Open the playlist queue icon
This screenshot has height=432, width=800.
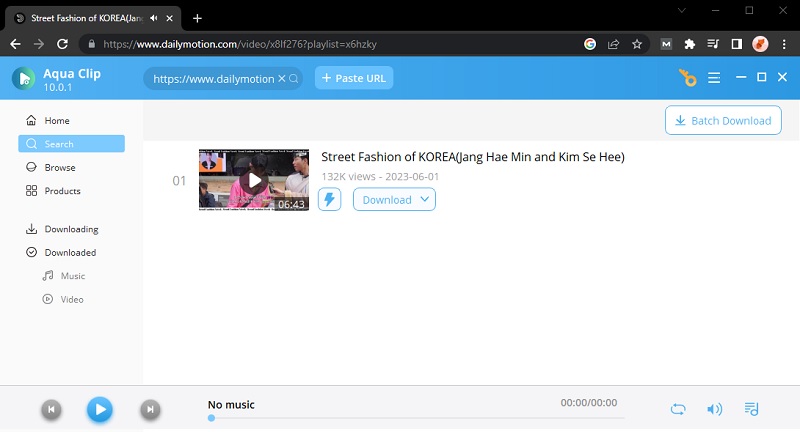[x=752, y=409]
